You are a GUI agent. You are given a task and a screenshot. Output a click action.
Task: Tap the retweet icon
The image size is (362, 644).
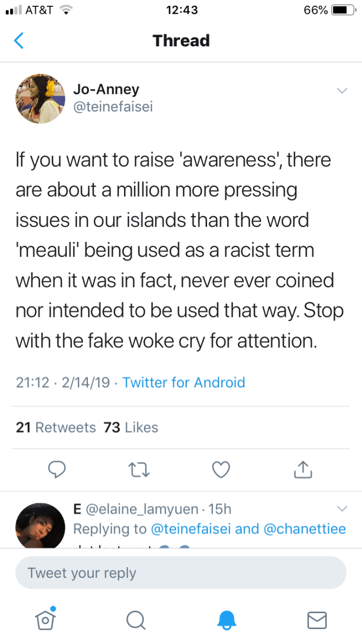[138, 469]
